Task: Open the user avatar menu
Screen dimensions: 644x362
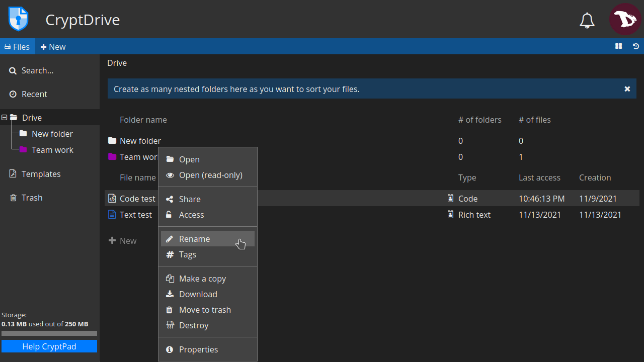Action: [625, 19]
